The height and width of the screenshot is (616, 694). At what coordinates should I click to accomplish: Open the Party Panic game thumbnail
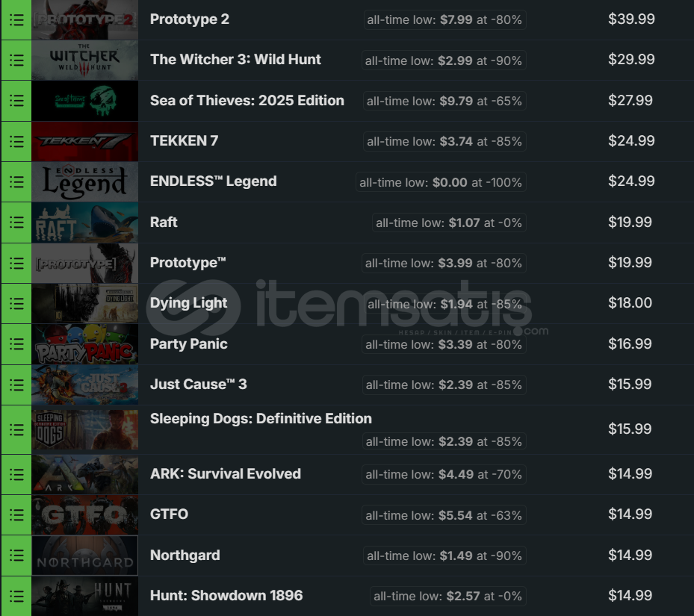point(85,344)
